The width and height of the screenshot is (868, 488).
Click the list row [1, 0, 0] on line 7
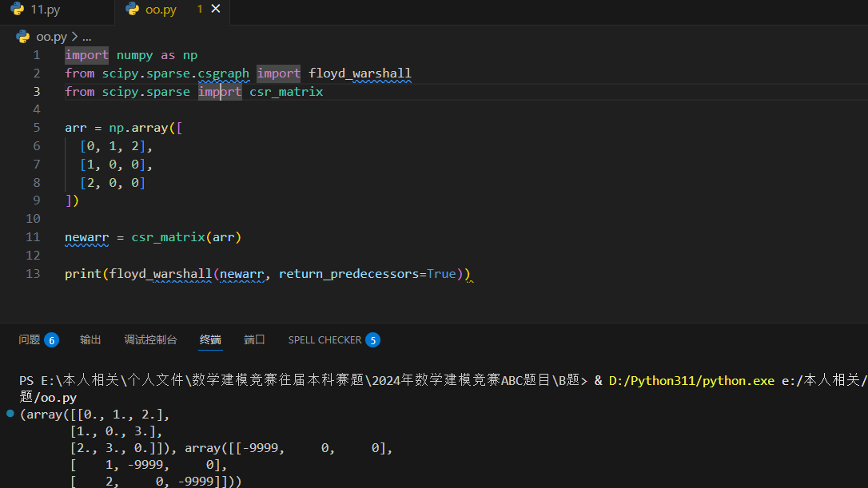coord(113,165)
